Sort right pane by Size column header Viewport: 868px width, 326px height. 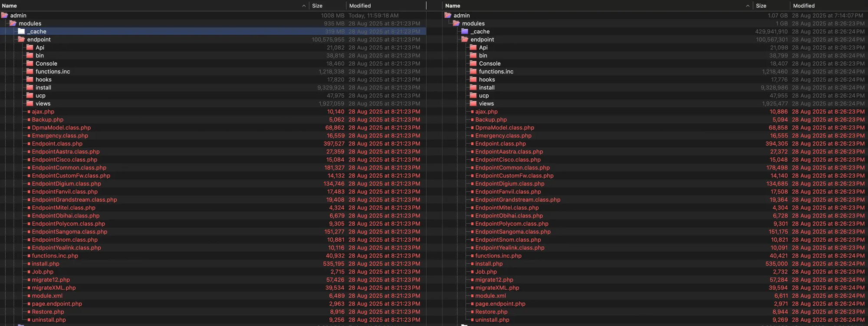[761, 6]
